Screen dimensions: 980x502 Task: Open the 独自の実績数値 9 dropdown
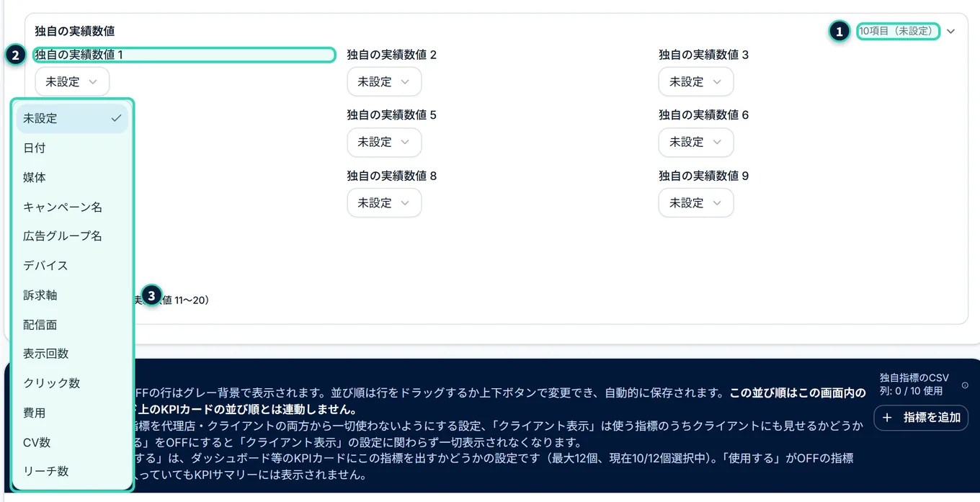pyautogui.click(x=696, y=203)
